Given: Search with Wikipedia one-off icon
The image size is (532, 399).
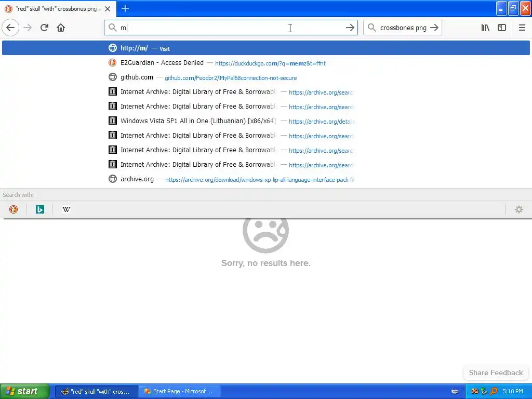Looking at the screenshot, I should (x=66, y=209).
